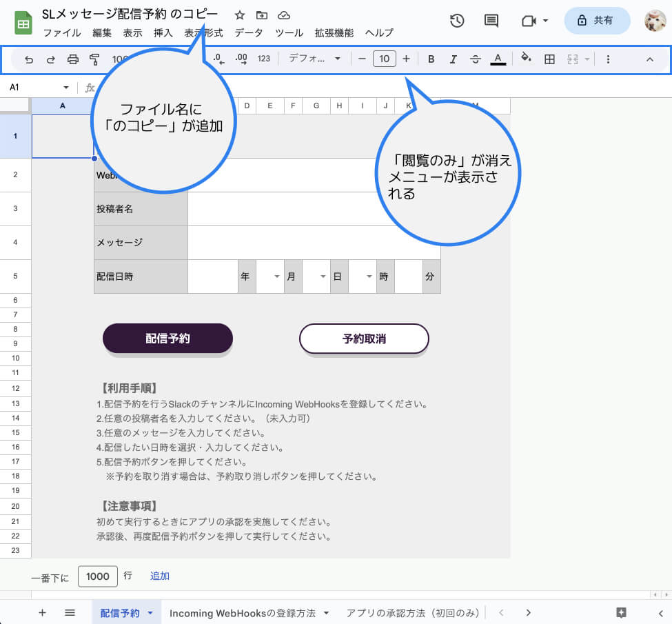672x624 pixels.
Task: Open the ヘルプ menu
Action: [379, 33]
